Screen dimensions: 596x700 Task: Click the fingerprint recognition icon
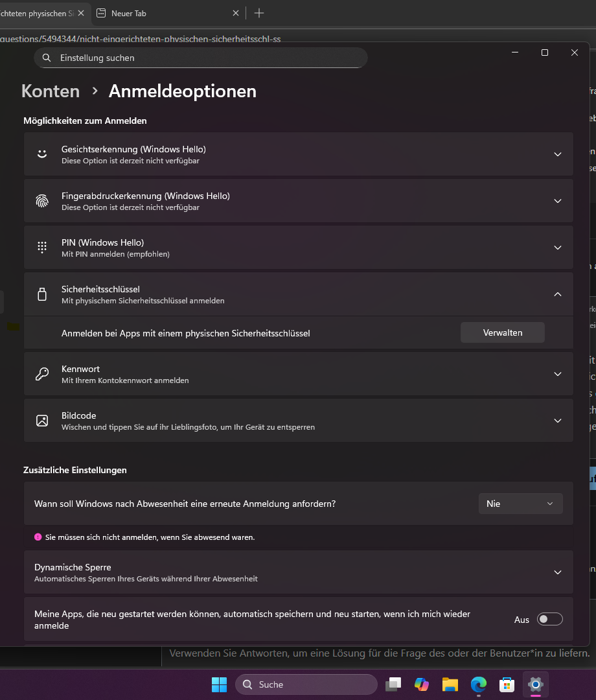pyautogui.click(x=42, y=201)
